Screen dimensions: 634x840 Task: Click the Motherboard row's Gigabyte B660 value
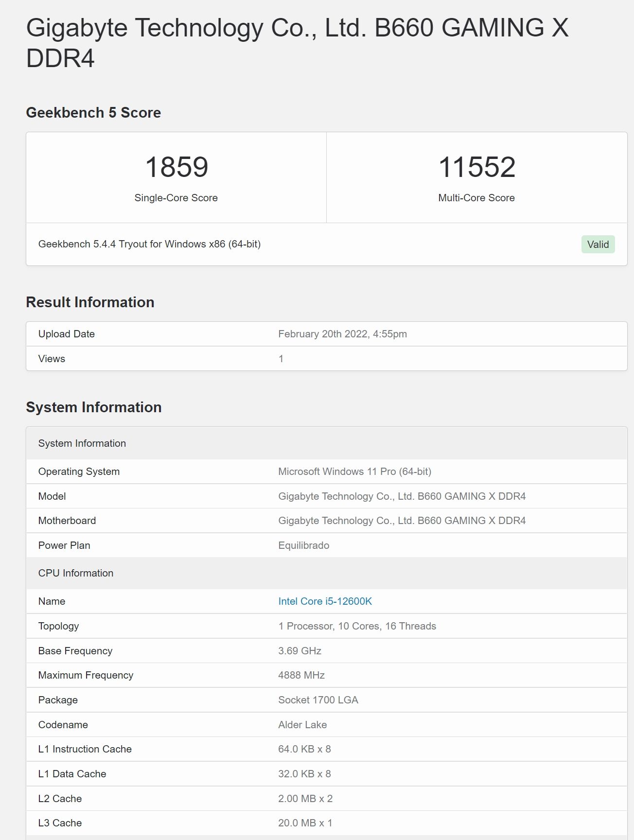(x=402, y=521)
